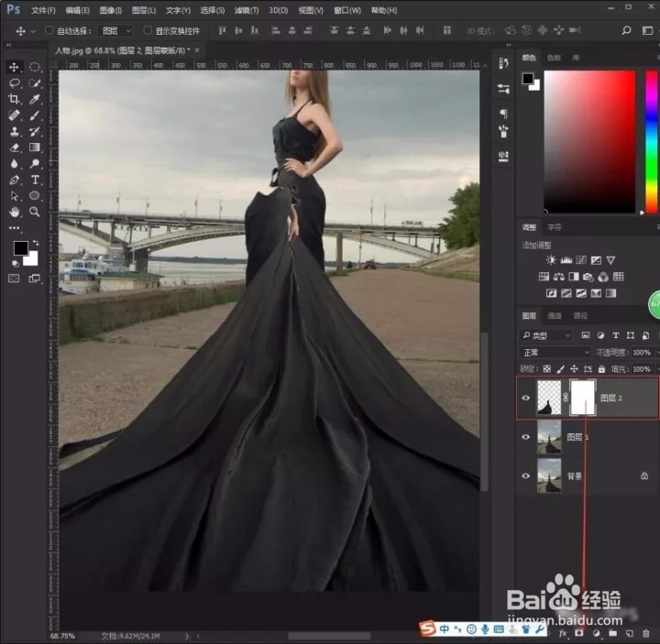Select the Lasso tool
This screenshot has height=644, width=660.
15,82
